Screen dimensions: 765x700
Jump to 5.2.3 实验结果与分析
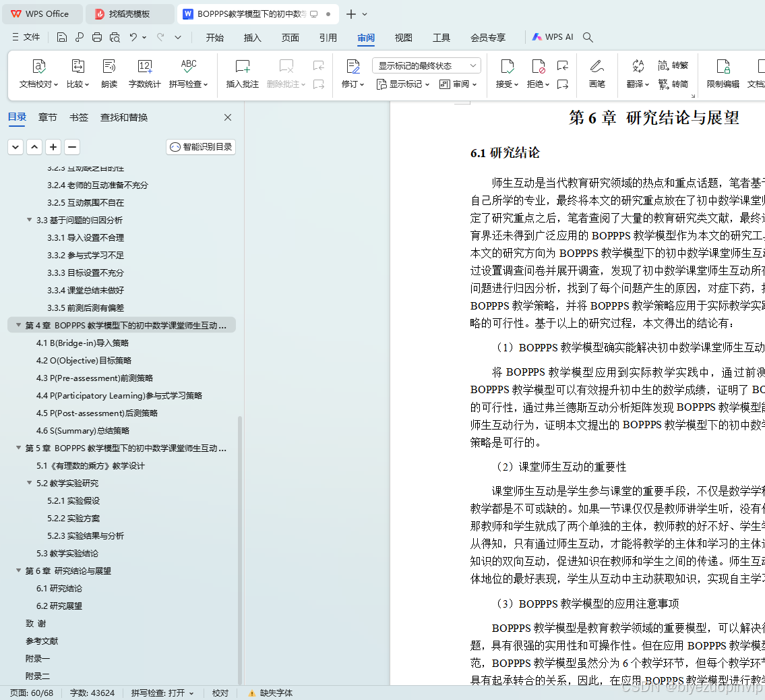pyautogui.click(x=86, y=535)
